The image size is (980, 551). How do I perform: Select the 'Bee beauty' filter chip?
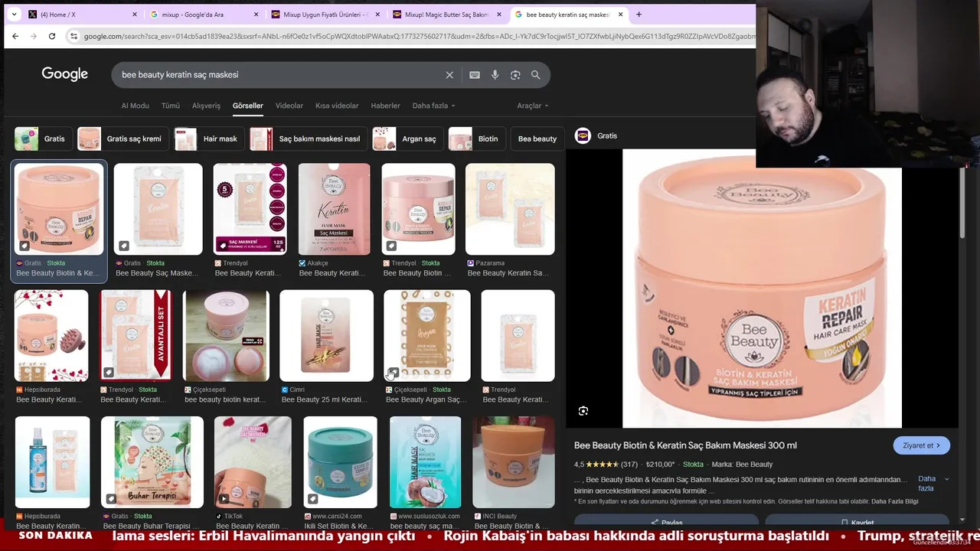(537, 139)
